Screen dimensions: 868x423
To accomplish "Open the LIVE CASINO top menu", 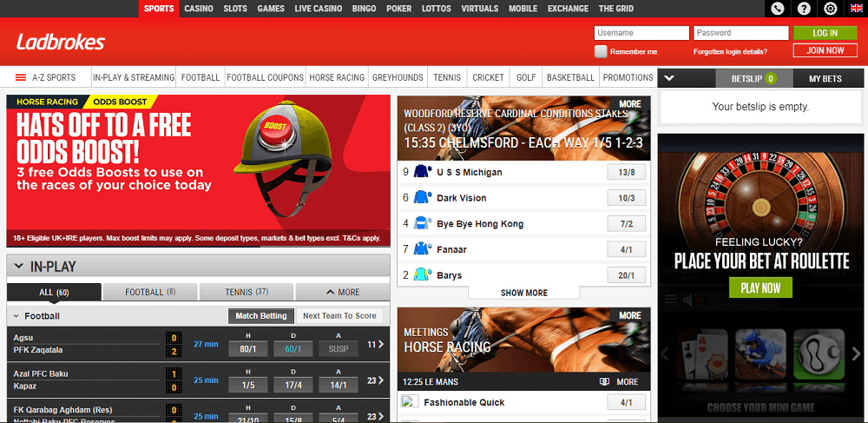I will pyautogui.click(x=319, y=9).
